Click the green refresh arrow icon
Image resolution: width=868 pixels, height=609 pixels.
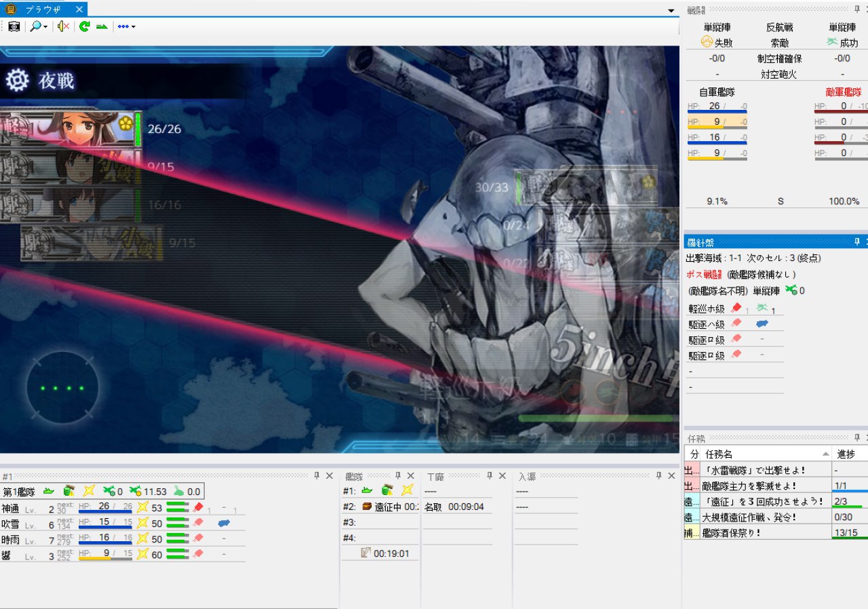(x=84, y=26)
